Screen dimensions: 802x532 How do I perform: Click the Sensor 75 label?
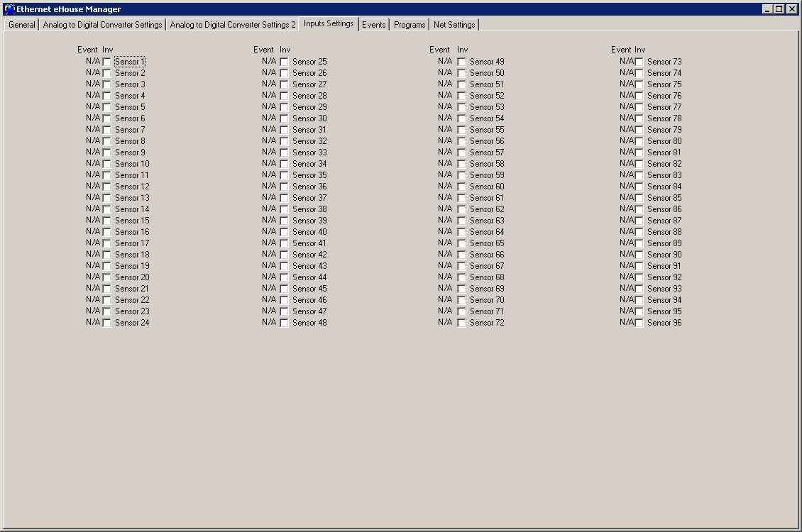point(664,84)
